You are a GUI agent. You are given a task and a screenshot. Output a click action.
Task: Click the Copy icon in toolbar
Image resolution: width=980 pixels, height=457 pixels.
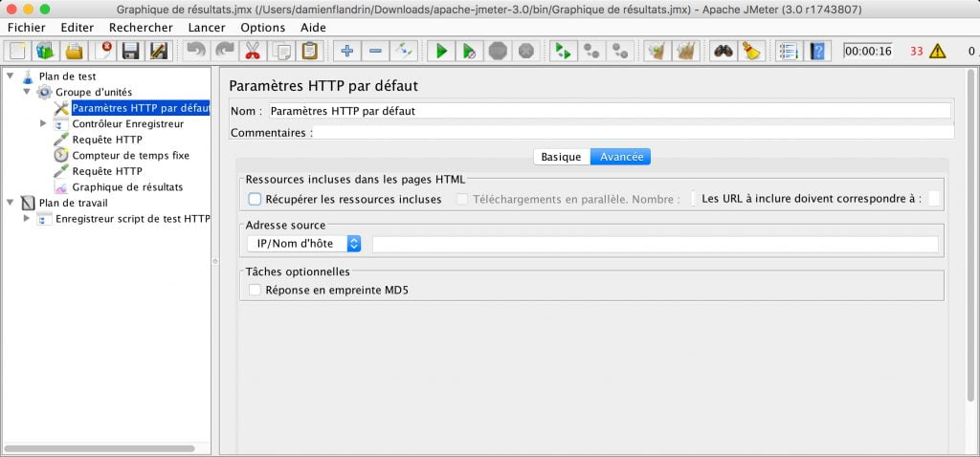pos(281,51)
